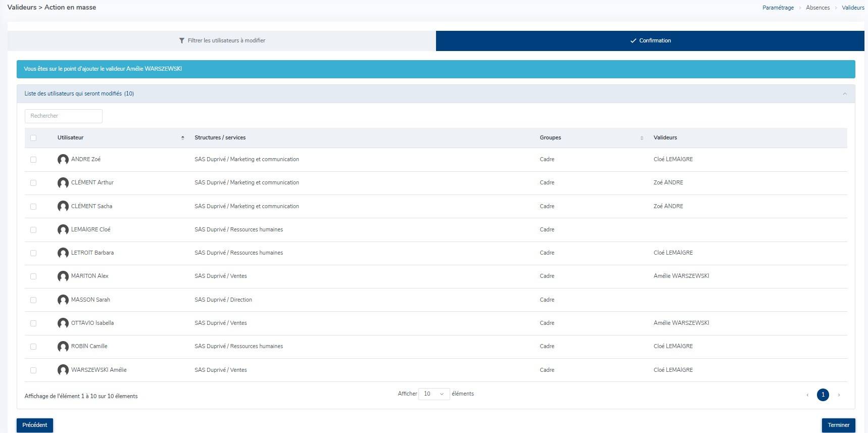Select all users with header checkbox
The image size is (868, 433).
(33, 138)
